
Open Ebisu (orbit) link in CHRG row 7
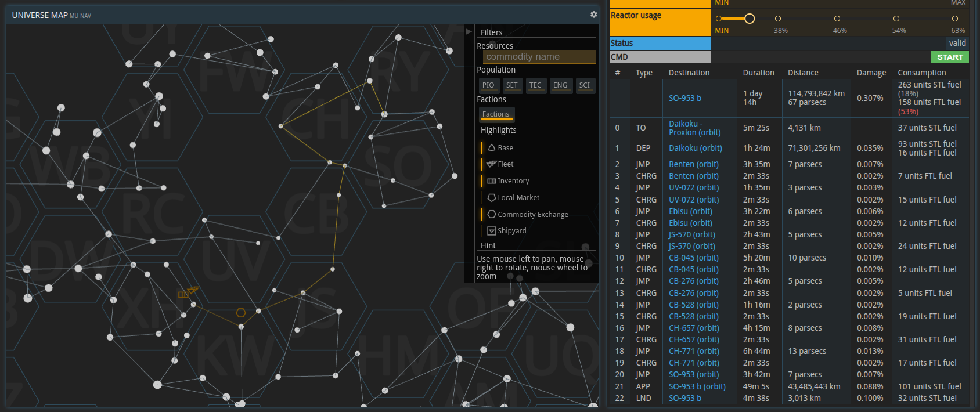690,223
